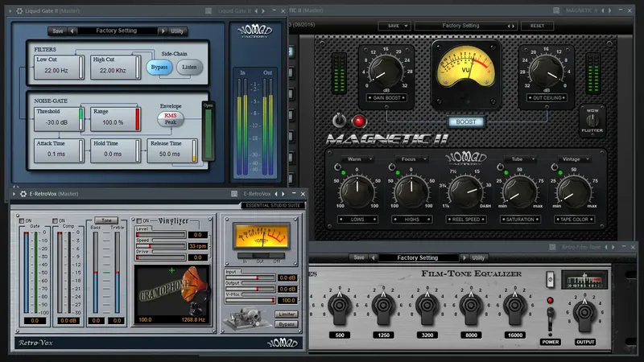Toggle Side-Chain Bypass in Liquid Gate II
The height and width of the screenshot is (362, 644).
coord(159,67)
